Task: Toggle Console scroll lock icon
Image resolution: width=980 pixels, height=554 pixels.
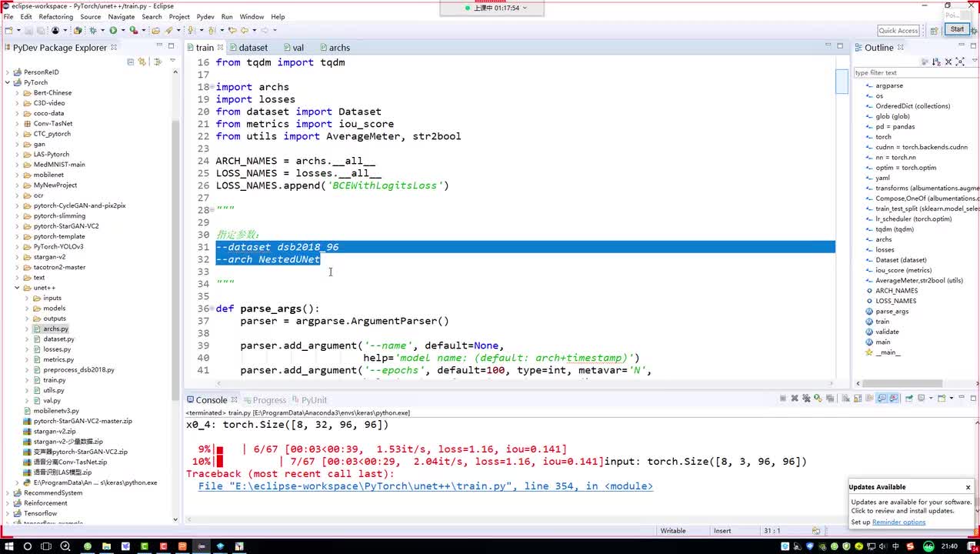Action: 858,399
